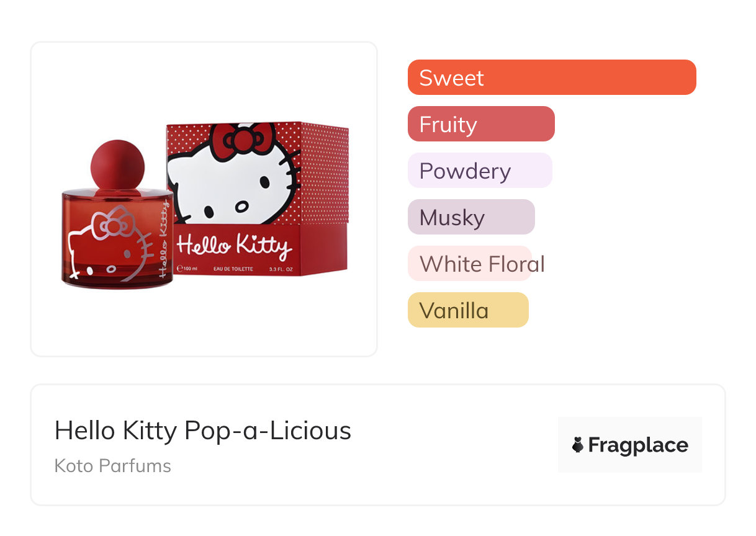Select the Fruity accord bar
Screen dimensions: 756x536
pyautogui.click(x=480, y=124)
